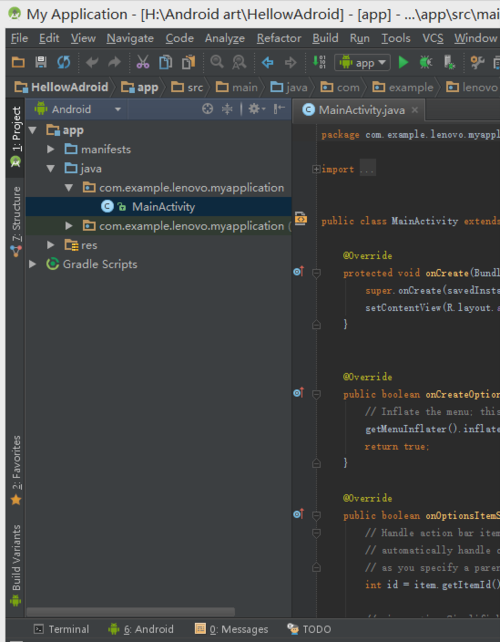Click the Replace magnifier icon
Screen dimensions: 500x642
[x=239, y=62]
